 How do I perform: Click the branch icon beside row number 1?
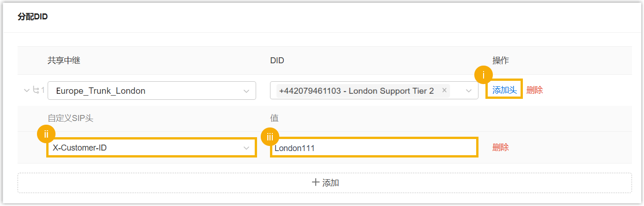pos(36,90)
